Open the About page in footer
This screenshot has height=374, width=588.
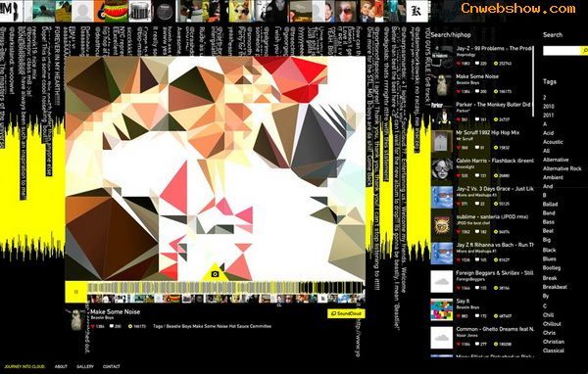pos(61,366)
